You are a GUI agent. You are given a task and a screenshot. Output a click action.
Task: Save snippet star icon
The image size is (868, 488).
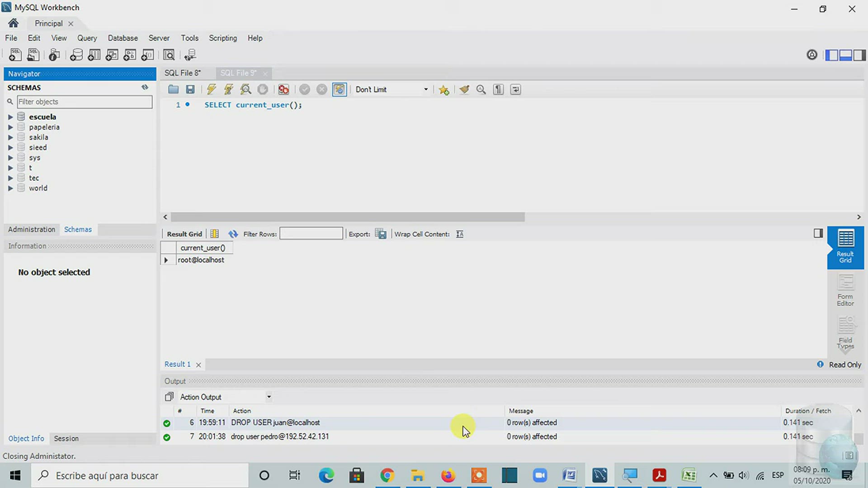(x=444, y=89)
